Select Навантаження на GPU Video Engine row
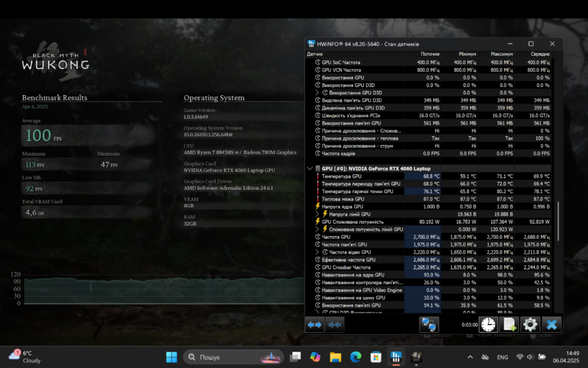Screen dimensions: 588x368 coord(428,290)
